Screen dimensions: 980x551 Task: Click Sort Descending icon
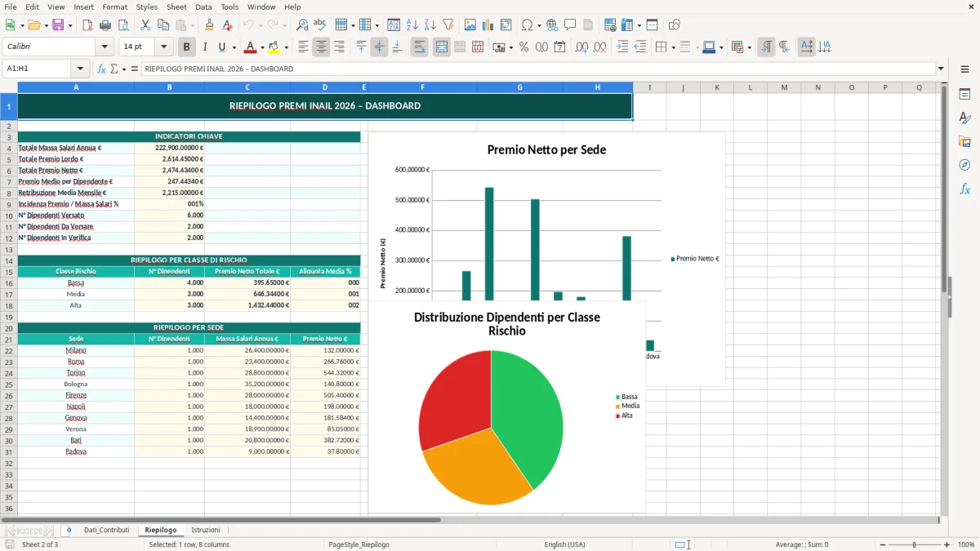(430, 25)
